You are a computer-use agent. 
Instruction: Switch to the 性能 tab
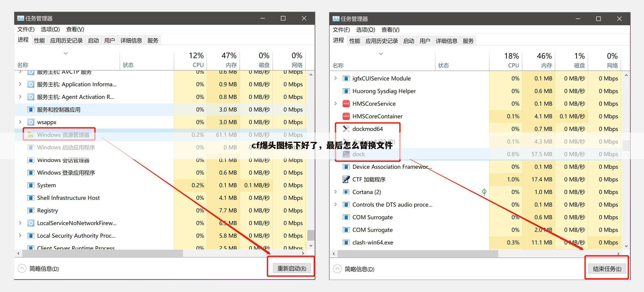click(39, 40)
